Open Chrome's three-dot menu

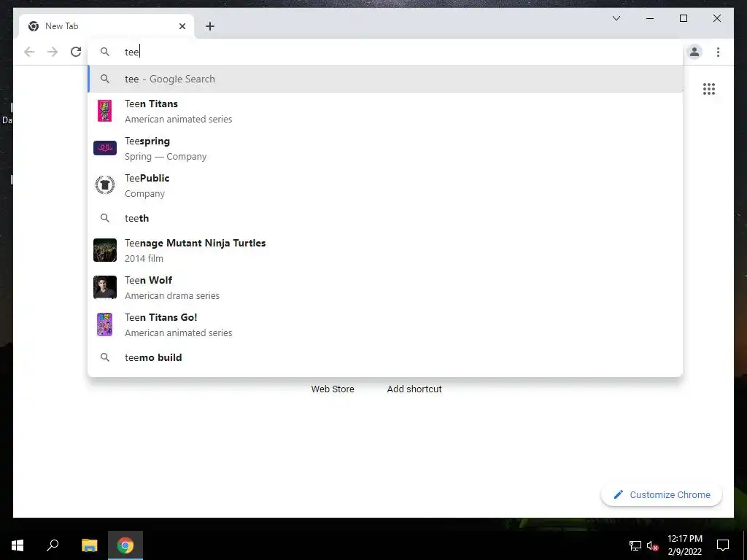point(718,52)
